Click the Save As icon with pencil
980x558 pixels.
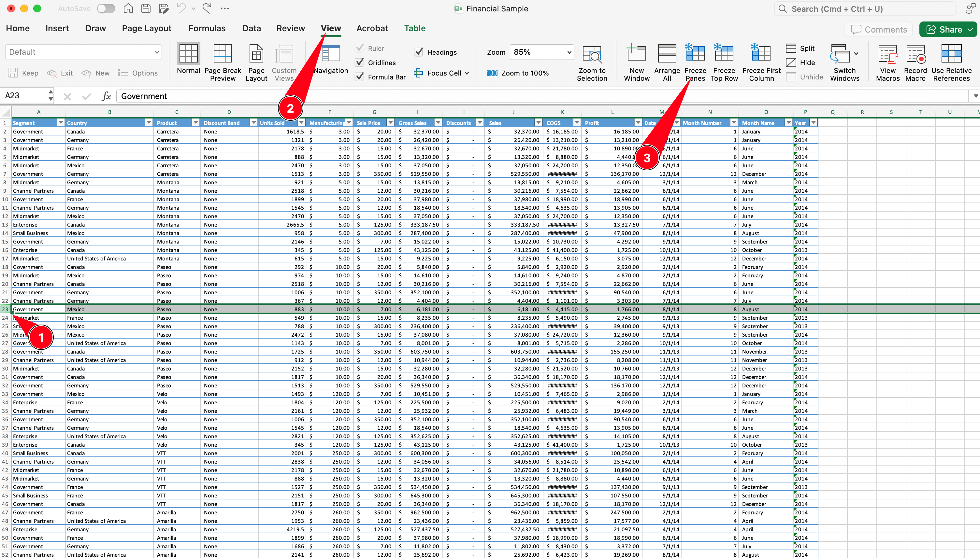[x=164, y=8]
